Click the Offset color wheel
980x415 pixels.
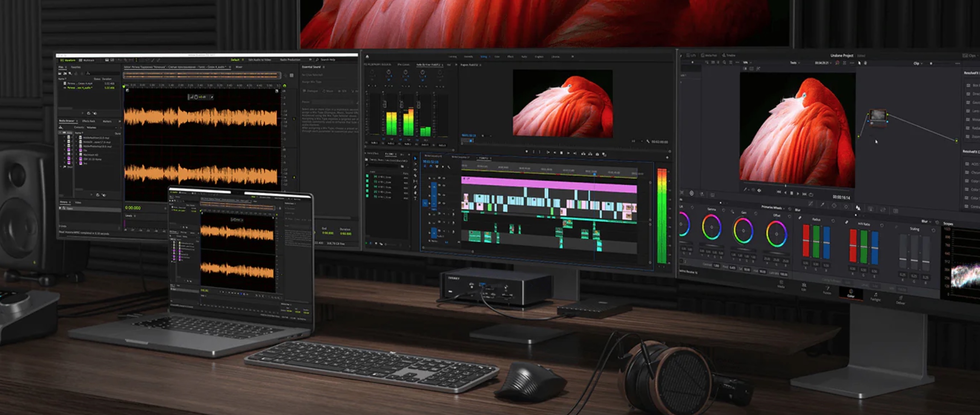click(x=777, y=234)
